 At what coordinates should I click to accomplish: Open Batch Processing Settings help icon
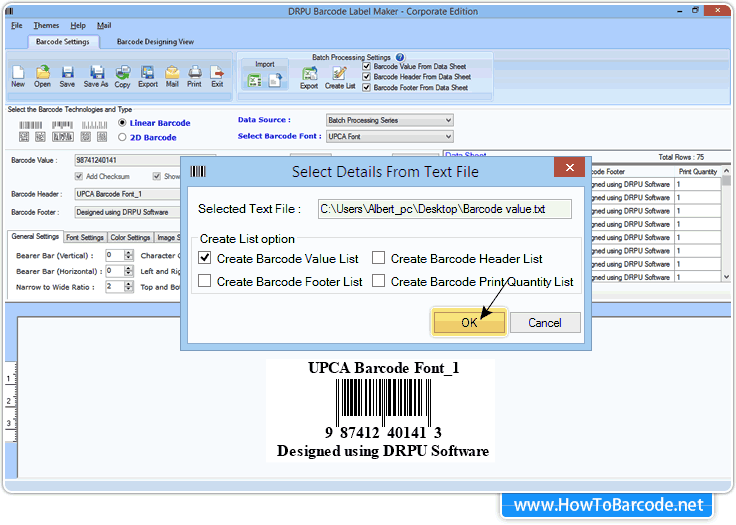click(399, 57)
